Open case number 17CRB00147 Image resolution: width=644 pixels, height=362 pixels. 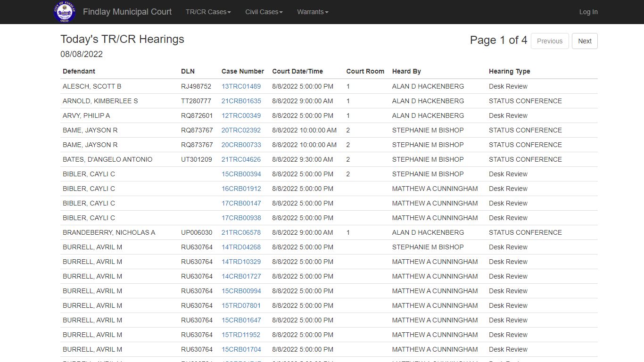click(241, 203)
